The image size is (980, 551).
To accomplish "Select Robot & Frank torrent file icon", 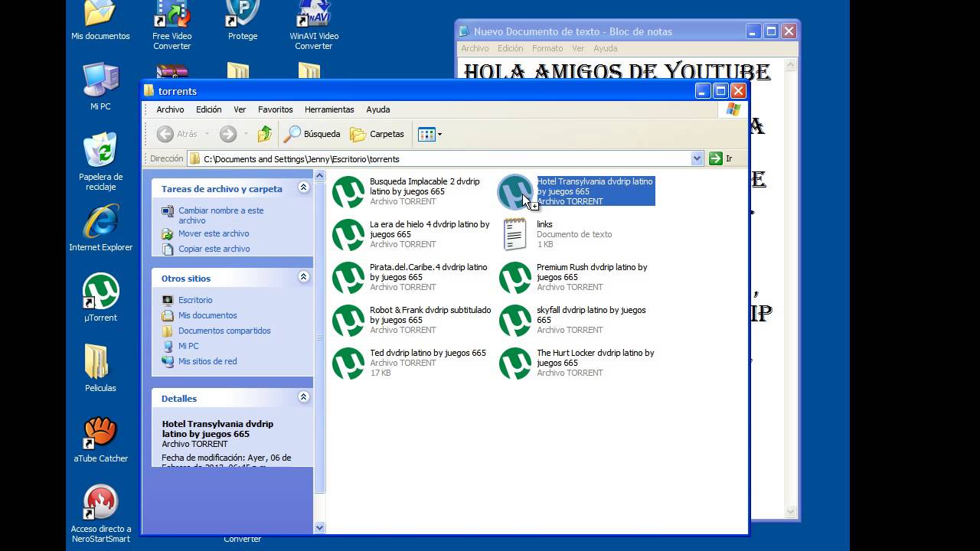I will click(x=348, y=321).
